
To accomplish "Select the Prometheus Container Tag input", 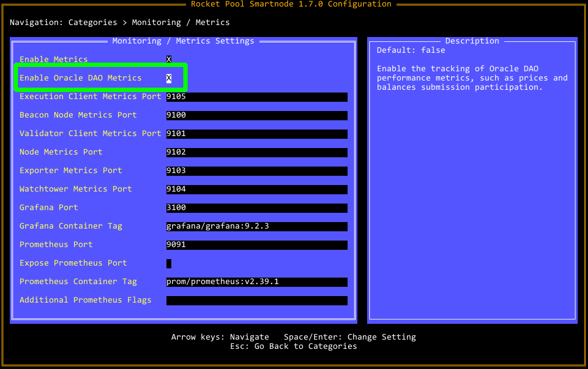I will 257,282.
